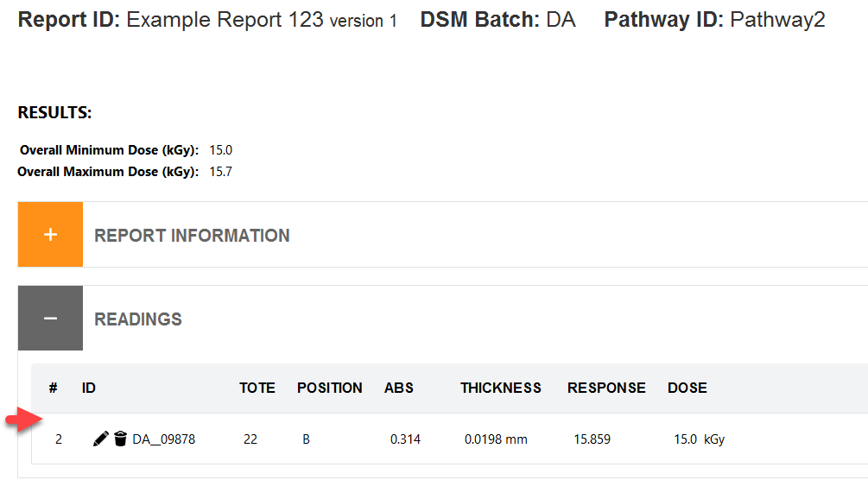868x480 pixels.
Task: Sort by the TOTE column header
Action: click(257, 388)
